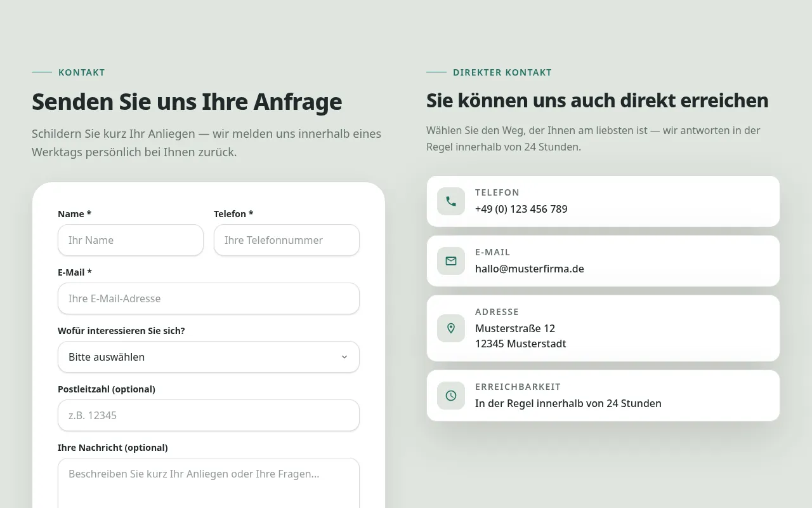Click the 'Ihre Nachricht (optional)' label
The width and height of the screenshot is (812, 508).
tap(113, 448)
